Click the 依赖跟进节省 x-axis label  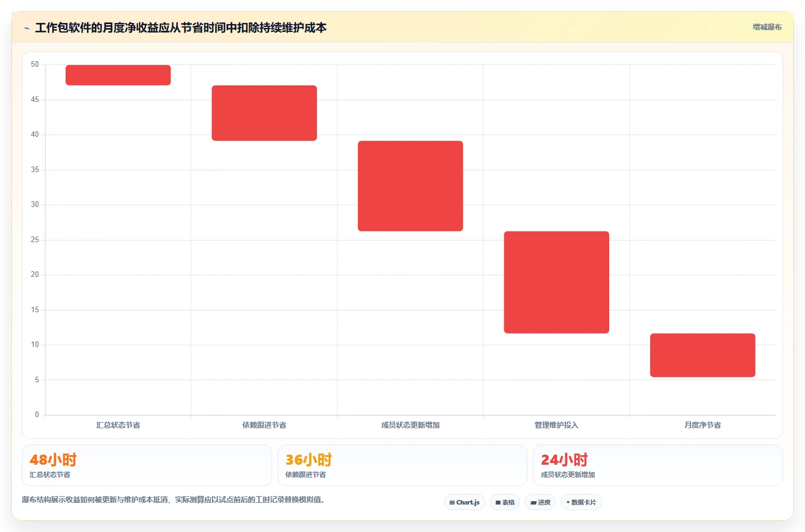coord(264,425)
